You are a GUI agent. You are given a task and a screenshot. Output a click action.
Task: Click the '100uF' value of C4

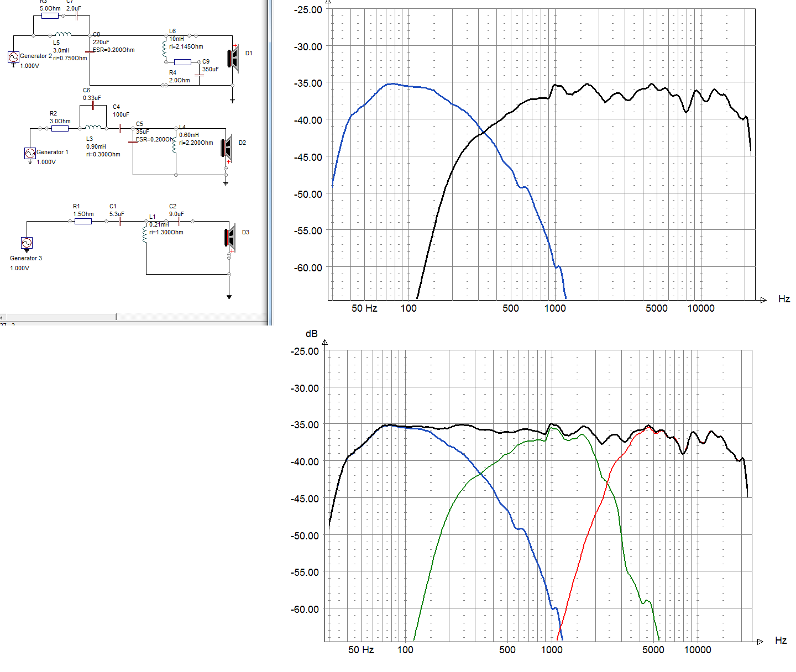click(x=121, y=114)
